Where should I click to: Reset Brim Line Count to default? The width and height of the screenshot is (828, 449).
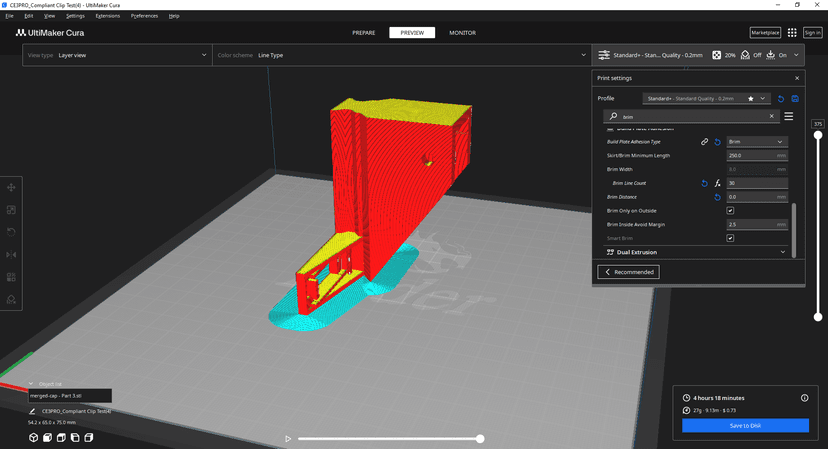(x=704, y=184)
